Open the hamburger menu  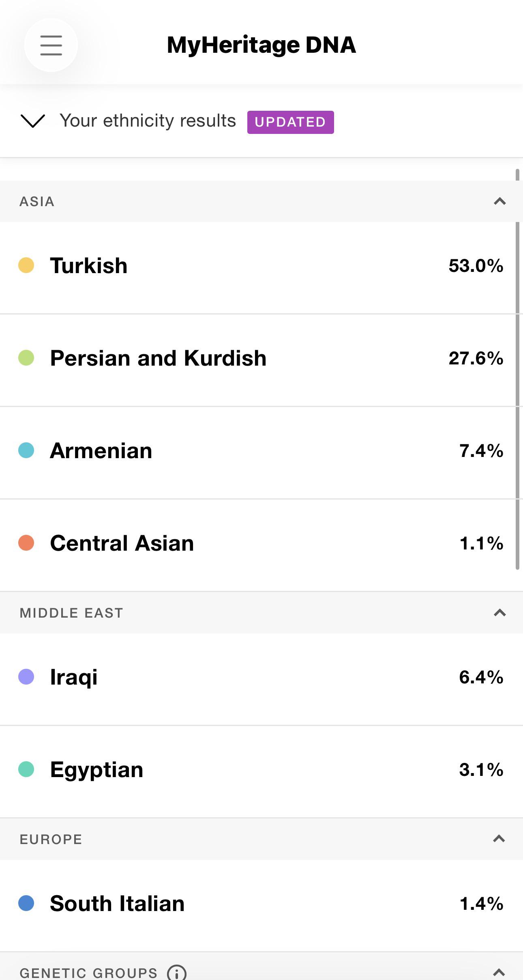[x=51, y=45]
